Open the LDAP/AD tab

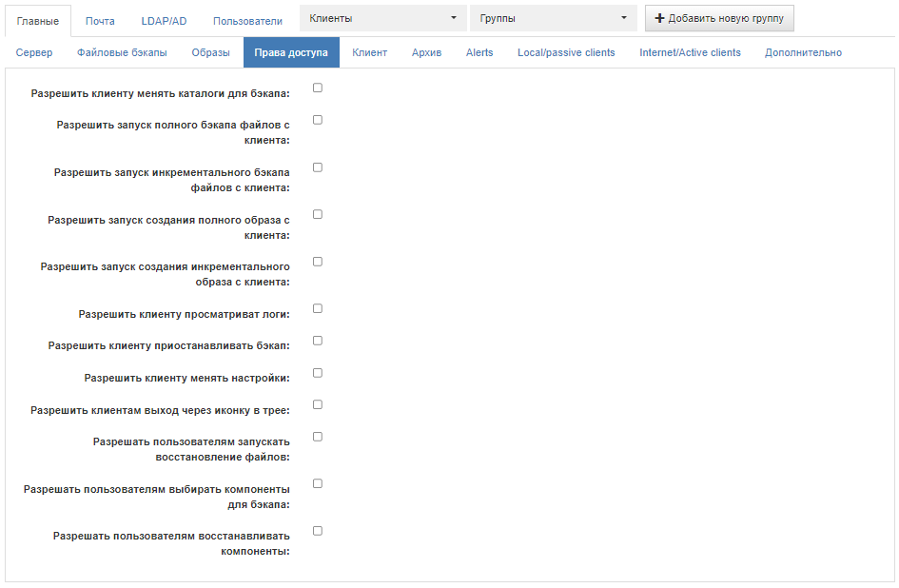[164, 21]
